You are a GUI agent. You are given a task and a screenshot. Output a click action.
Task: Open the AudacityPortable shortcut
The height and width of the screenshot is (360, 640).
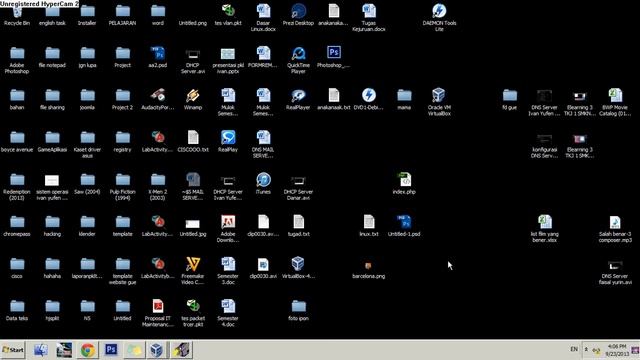158,100
